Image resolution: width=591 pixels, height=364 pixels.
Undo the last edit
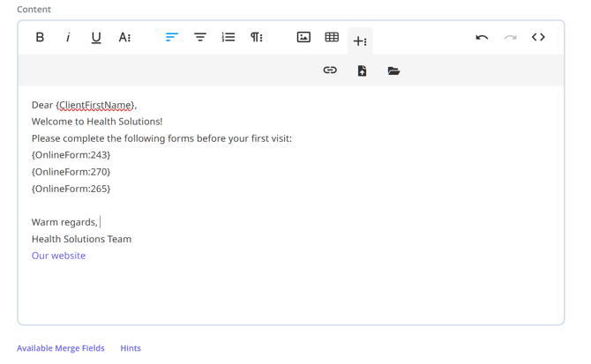pos(482,37)
